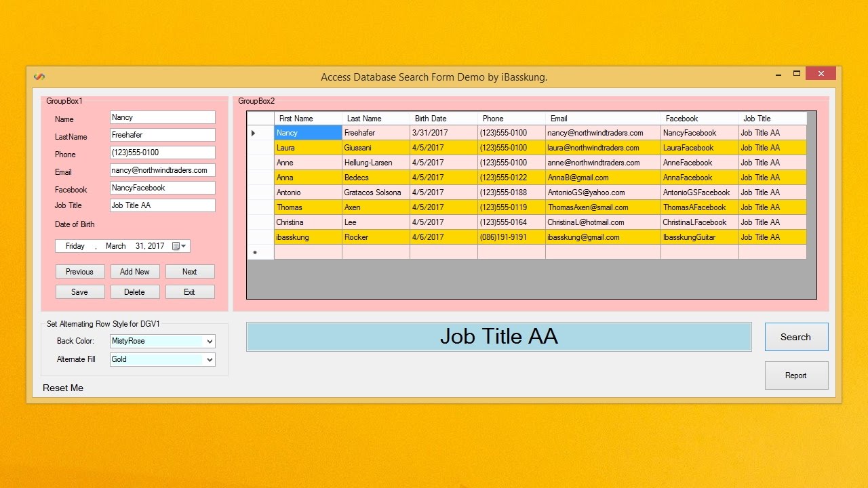Click the cell 'ChristinaL@hotmail.com'
Image resolution: width=868 pixels, height=488 pixels.
(x=603, y=222)
